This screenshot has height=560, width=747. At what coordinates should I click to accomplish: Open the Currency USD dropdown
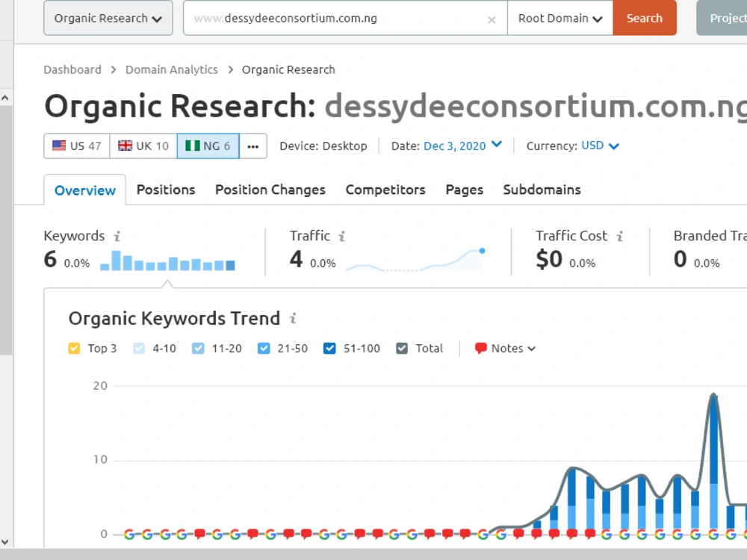tap(601, 146)
